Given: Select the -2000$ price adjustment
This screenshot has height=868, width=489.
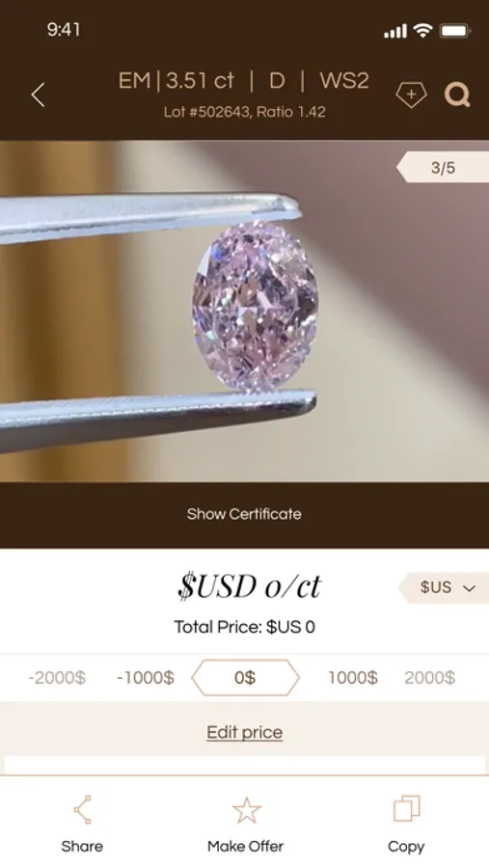Looking at the screenshot, I should coord(57,678).
